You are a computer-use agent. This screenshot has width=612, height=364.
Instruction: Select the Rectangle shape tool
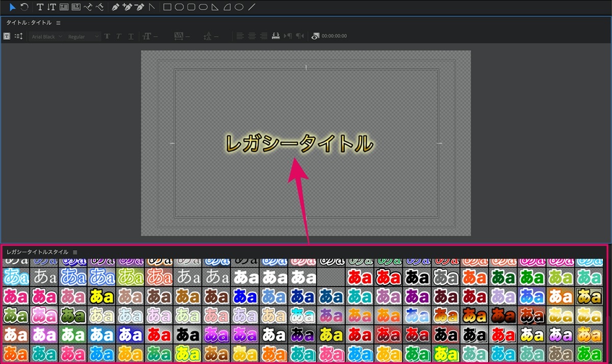coord(167,7)
